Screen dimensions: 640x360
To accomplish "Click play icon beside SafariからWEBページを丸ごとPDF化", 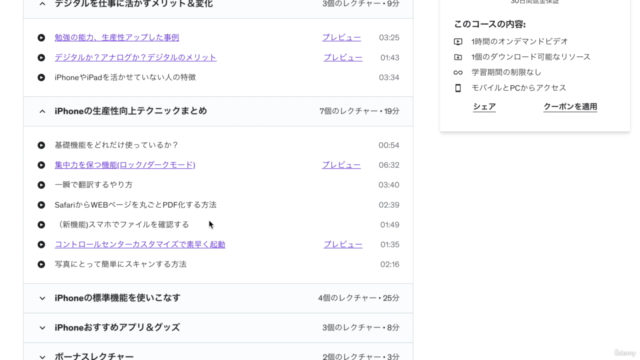I will click(x=41, y=205).
